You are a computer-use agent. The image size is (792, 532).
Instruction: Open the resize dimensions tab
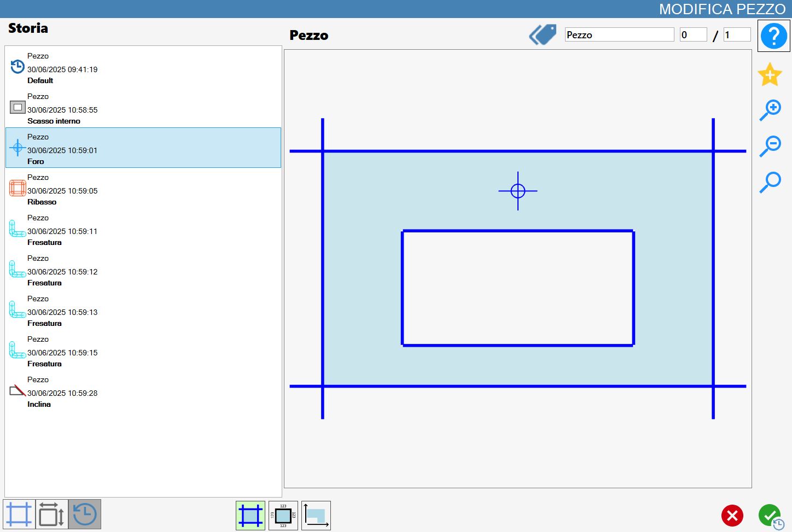click(x=52, y=514)
